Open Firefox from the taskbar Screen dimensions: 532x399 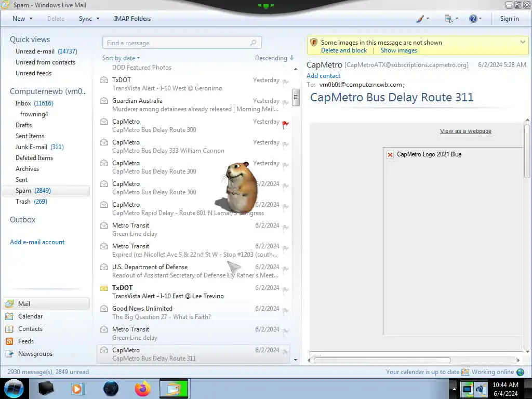143,389
